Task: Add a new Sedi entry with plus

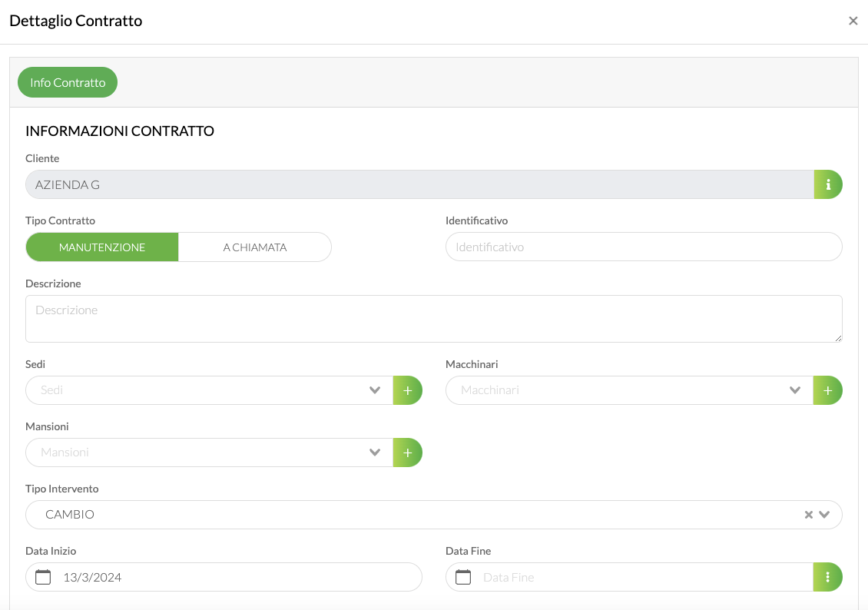Action: pos(408,390)
